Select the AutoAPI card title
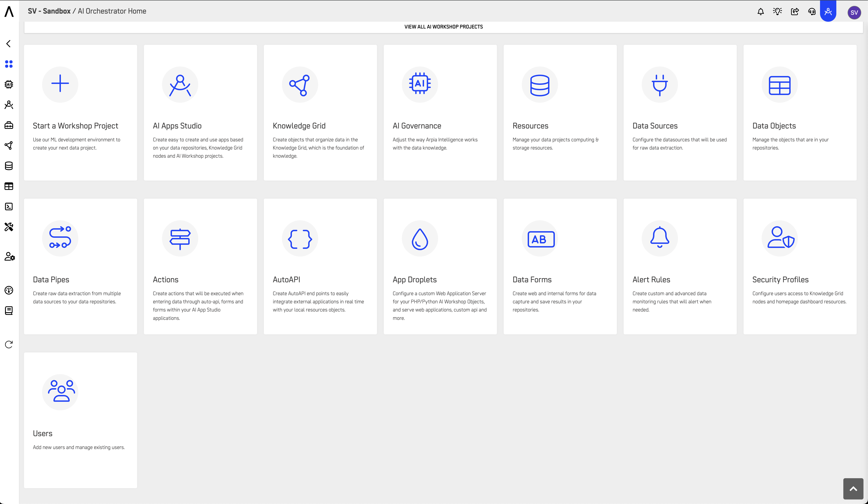The image size is (868, 504). (286, 280)
